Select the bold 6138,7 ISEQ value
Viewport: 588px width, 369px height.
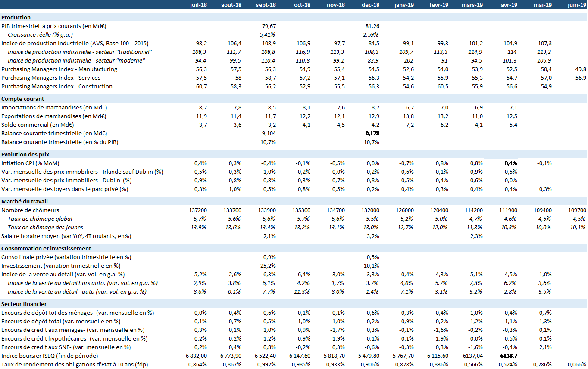click(509, 356)
